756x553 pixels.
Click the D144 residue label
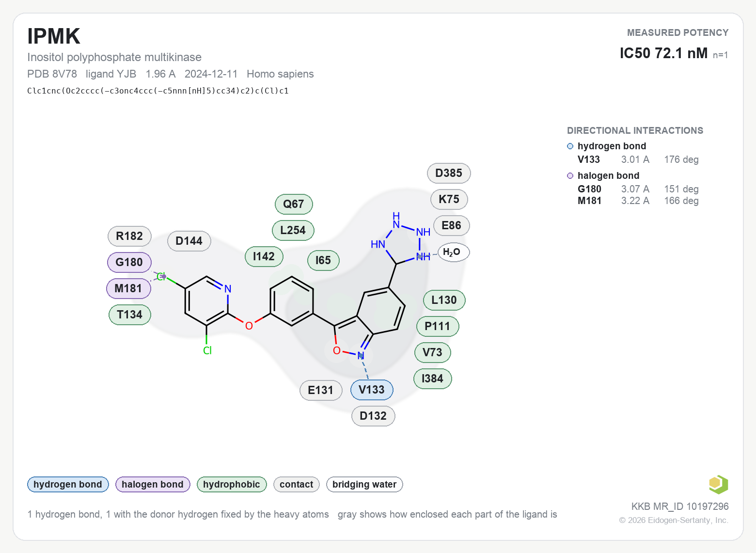coord(189,241)
